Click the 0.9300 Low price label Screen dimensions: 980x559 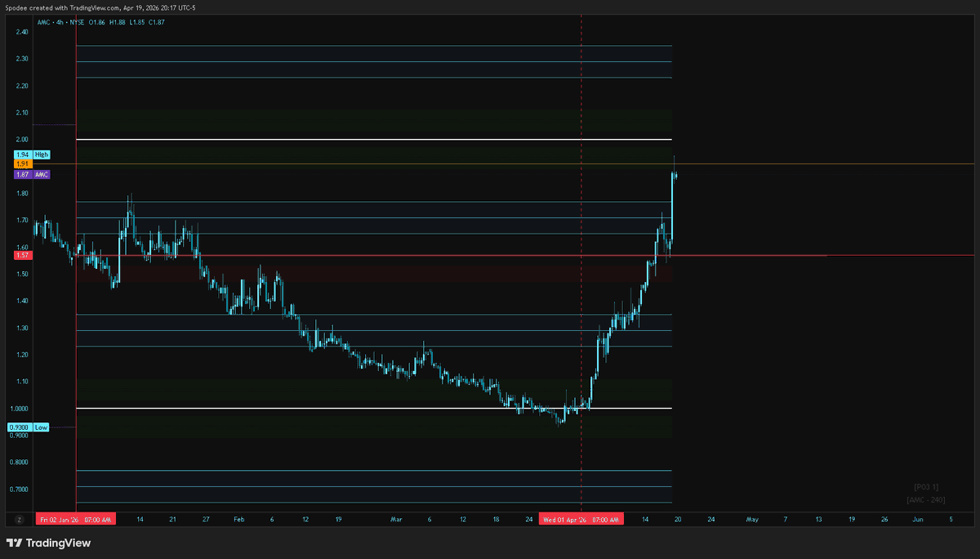tap(29, 427)
